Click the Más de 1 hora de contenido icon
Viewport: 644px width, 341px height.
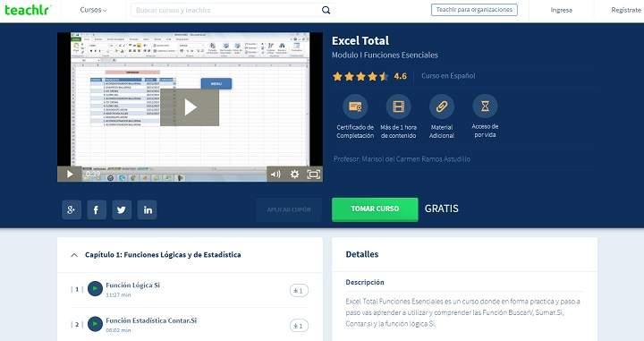point(398,107)
